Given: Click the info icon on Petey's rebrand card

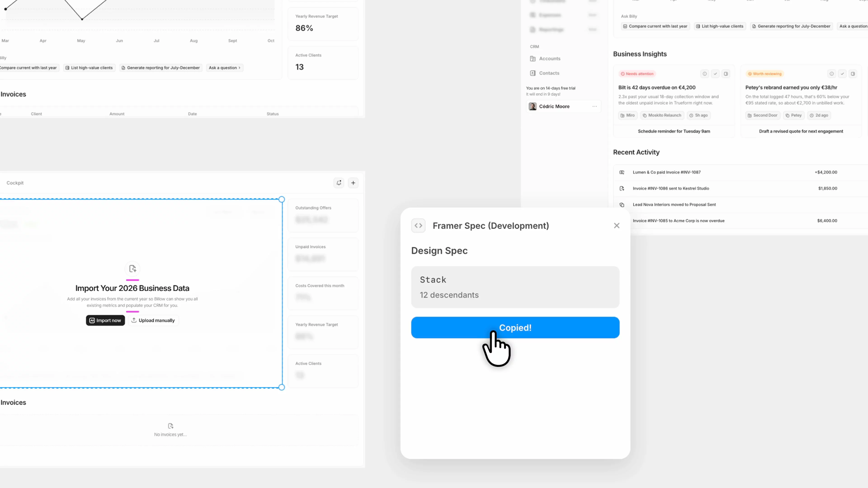Looking at the screenshot, I should [x=831, y=74].
